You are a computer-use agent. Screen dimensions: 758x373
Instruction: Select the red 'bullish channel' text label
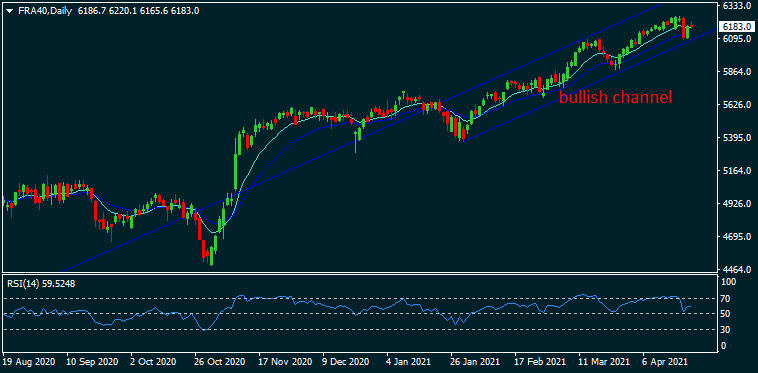tap(615, 98)
